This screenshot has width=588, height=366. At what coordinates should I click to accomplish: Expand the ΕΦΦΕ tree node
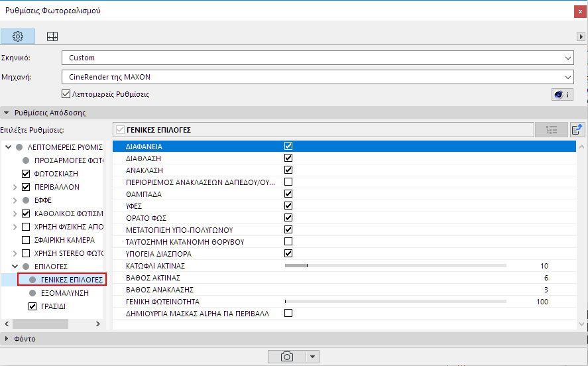pos(15,200)
